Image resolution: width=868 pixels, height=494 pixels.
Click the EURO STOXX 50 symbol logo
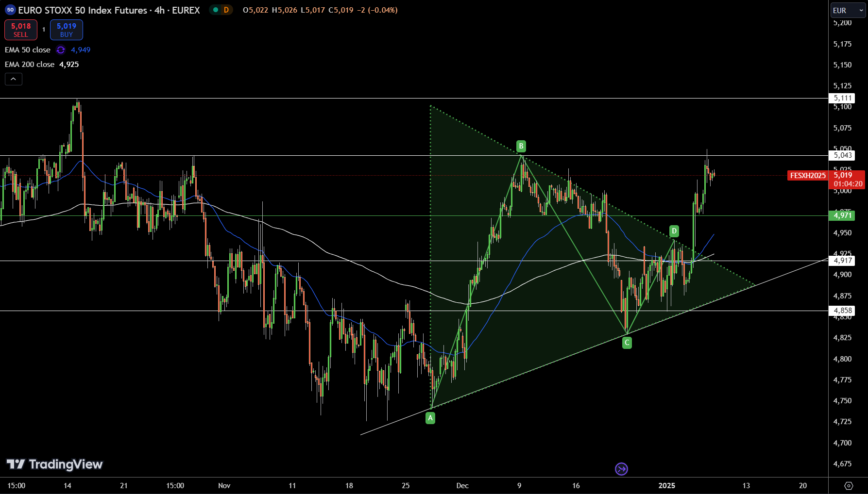[10, 10]
